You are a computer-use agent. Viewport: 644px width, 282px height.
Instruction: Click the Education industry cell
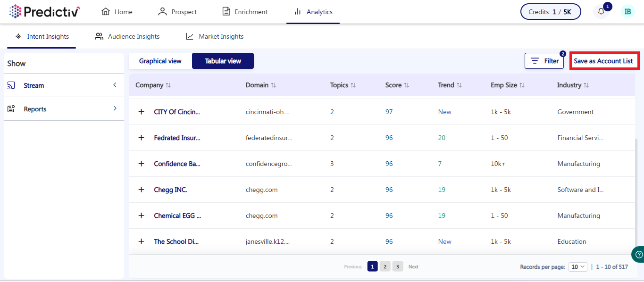[x=572, y=241]
